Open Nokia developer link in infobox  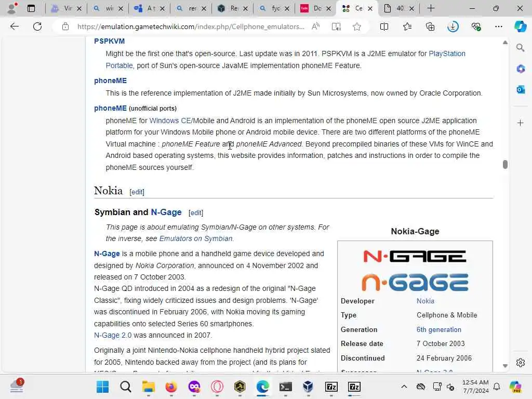[425, 301]
